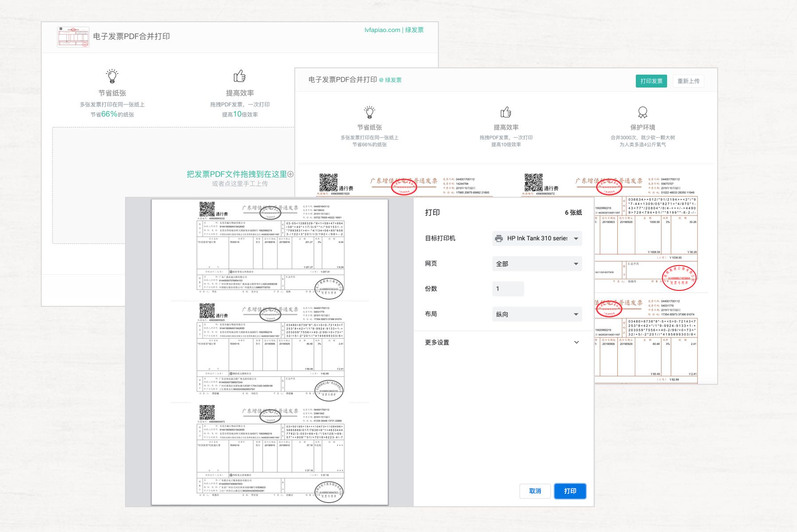Click the 重新上传 re-upload button
Image resolution: width=797 pixels, height=532 pixels.
click(688, 81)
